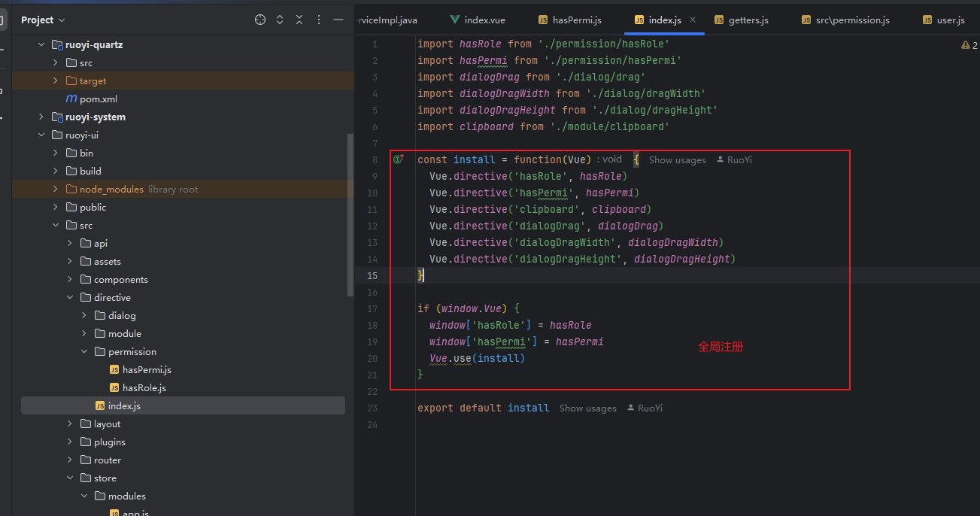980x516 pixels.
Task: Collapse the store folder
Action: [70, 478]
